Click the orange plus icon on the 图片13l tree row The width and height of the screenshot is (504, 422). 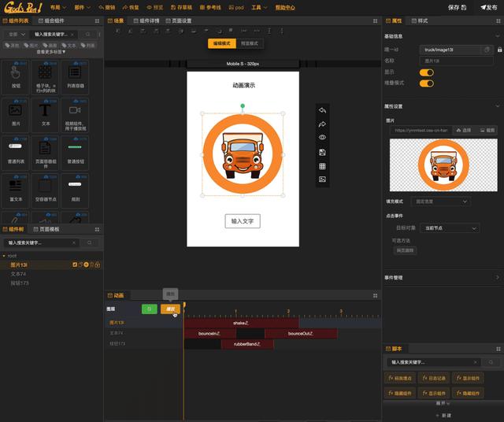(x=86, y=265)
